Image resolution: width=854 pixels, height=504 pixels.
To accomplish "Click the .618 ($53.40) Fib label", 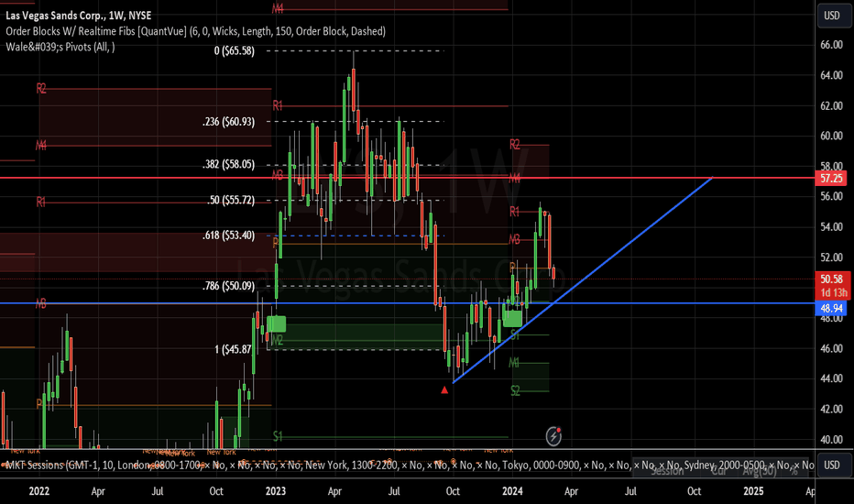I will [x=229, y=236].
